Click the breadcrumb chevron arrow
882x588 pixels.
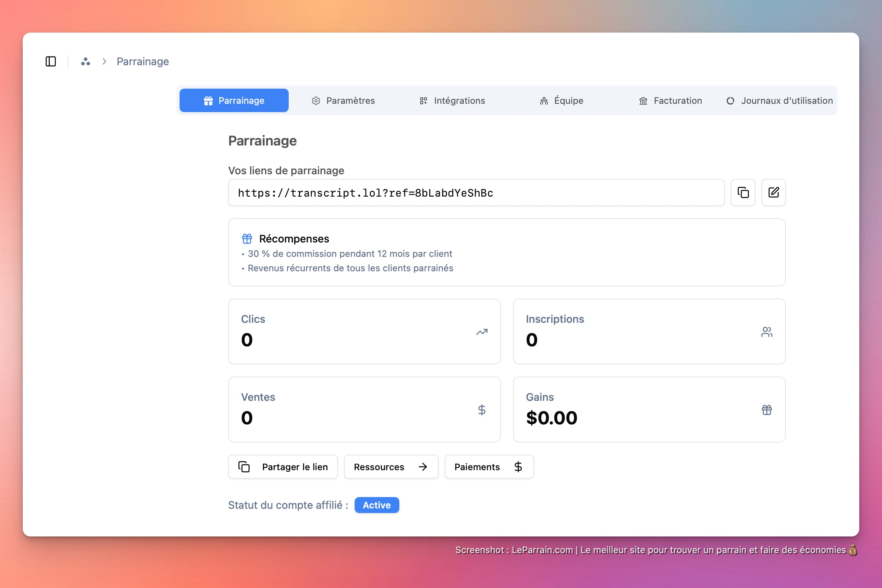(x=105, y=61)
